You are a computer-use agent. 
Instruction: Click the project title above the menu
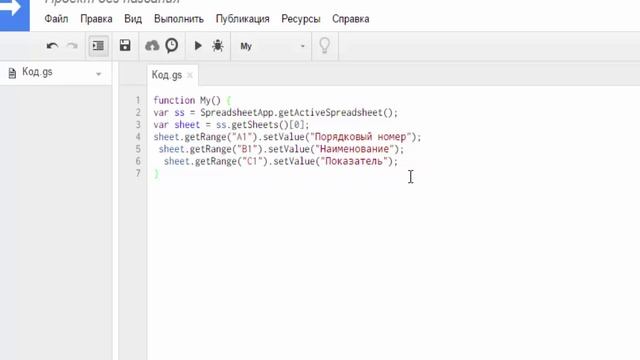coord(112,2)
